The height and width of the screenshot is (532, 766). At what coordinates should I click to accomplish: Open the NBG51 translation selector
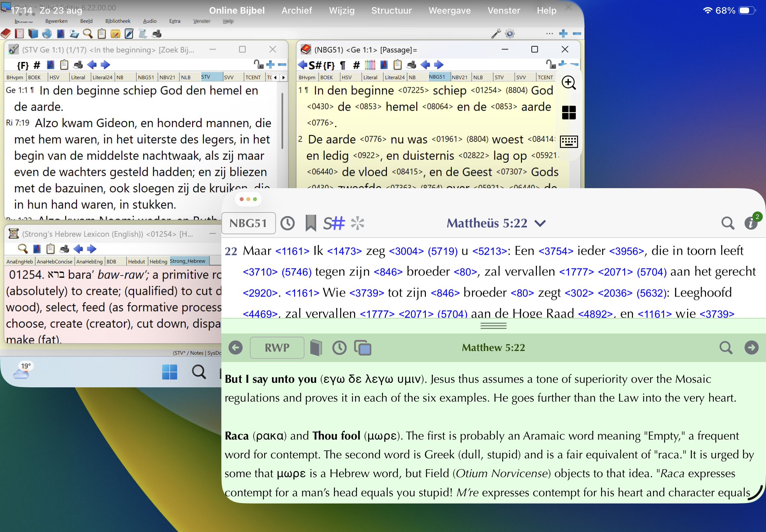pyautogui.click(x=248, y=223)
